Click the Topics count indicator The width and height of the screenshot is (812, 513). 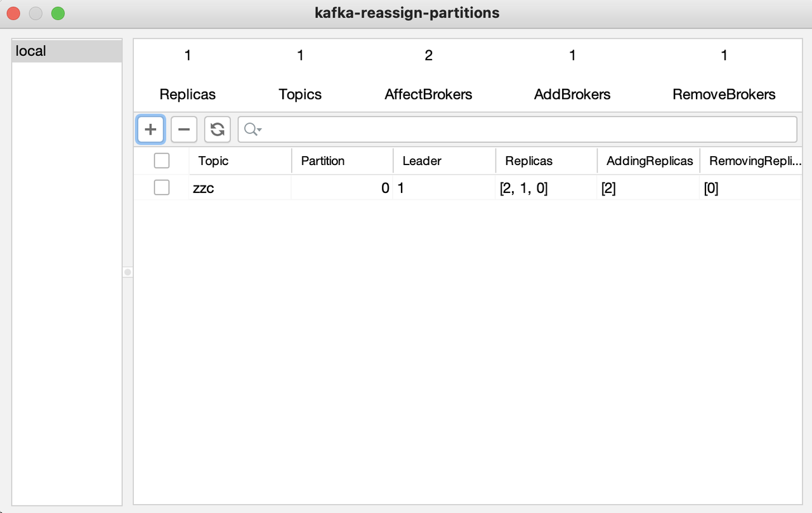(x=300, y=55)
